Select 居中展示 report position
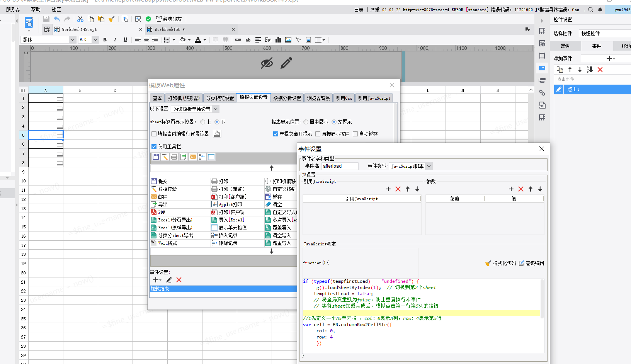Image resolution: width=631 pixels, height=364 pixels. click(306, 122)
